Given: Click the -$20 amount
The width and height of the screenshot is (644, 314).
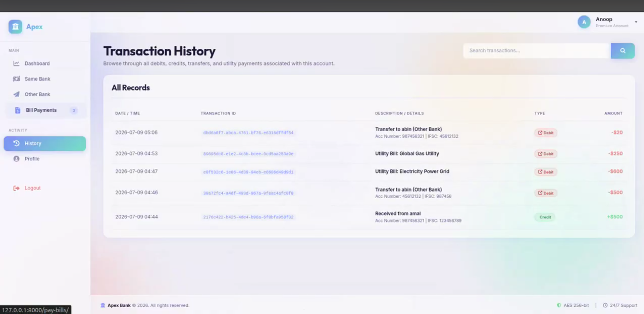Looking at the screenshot, I should 617,132.
